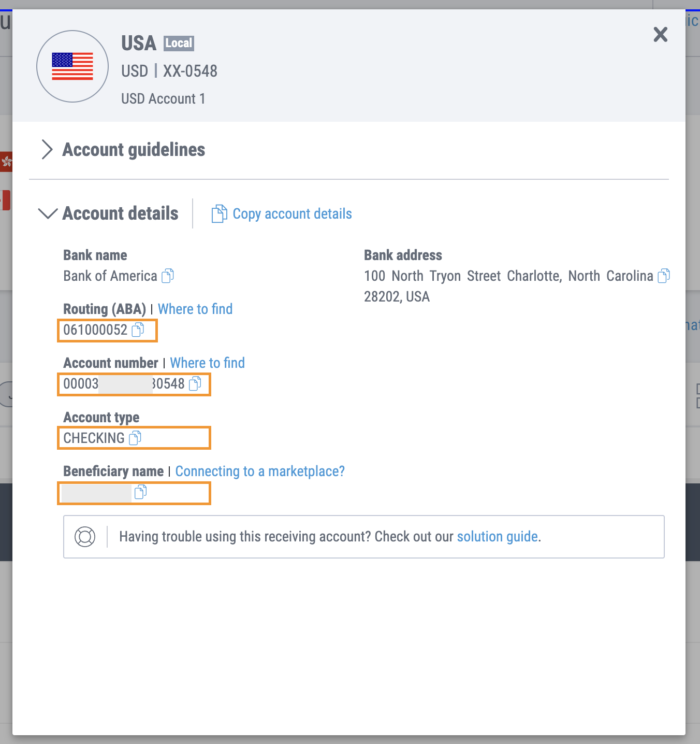Copy the beneficiary name
The width and height of the screenshot is (700, 744).
[x=140, y=492]
